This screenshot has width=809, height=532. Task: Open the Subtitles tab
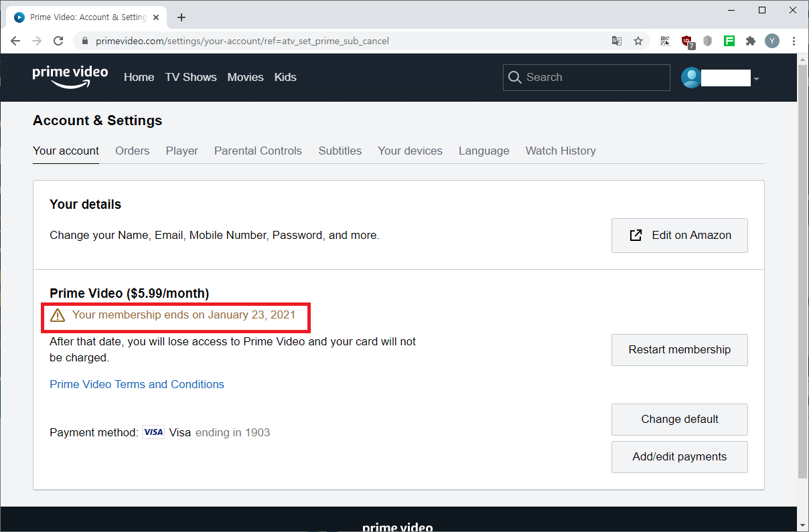(340, 151)
